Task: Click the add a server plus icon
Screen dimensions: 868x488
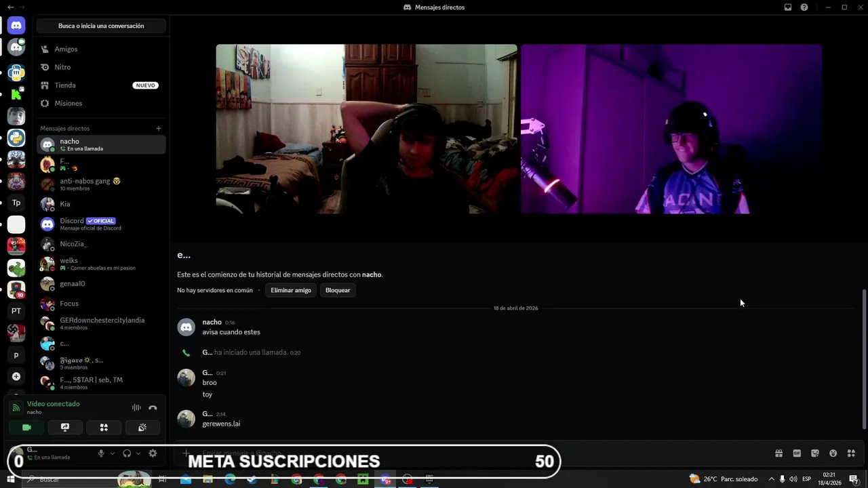Action: point(16,376)
